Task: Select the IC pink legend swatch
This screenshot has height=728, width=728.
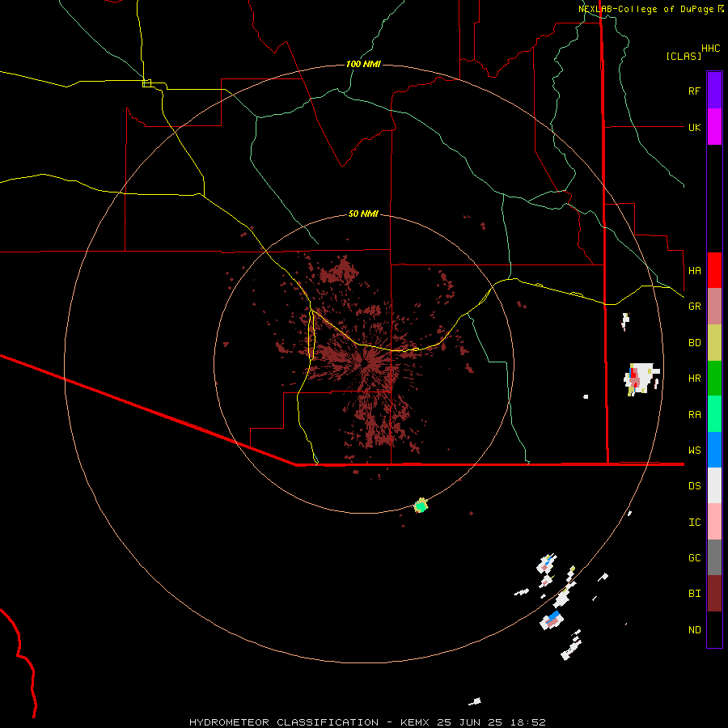Action: [714, 522]
